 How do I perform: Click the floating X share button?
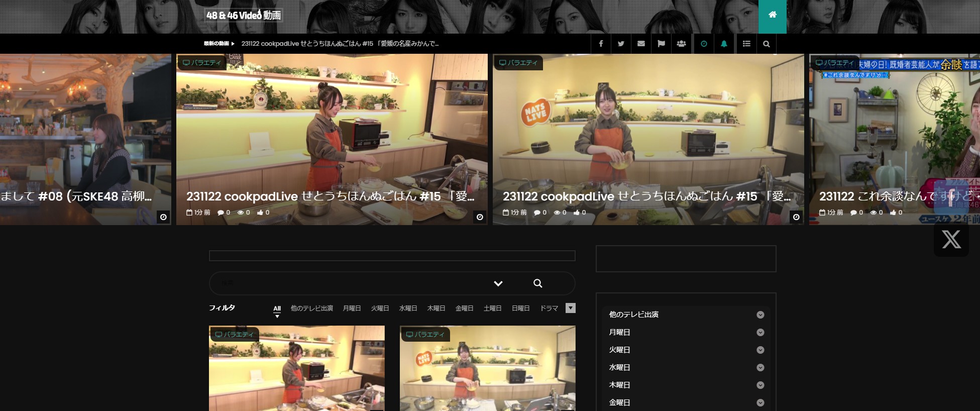click(x=951, y=240)
